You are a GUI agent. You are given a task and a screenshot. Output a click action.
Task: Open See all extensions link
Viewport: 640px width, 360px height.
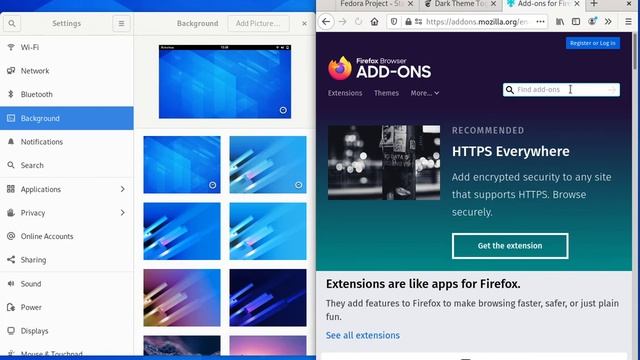362,335
